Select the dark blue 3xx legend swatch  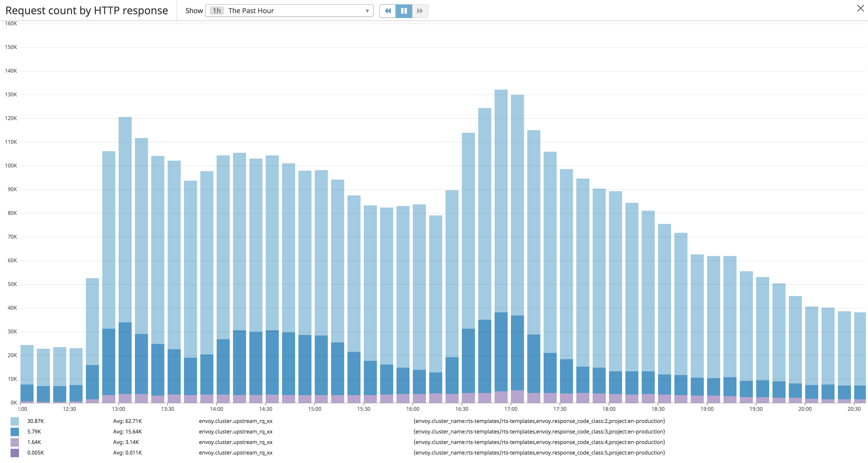[15, 431]
